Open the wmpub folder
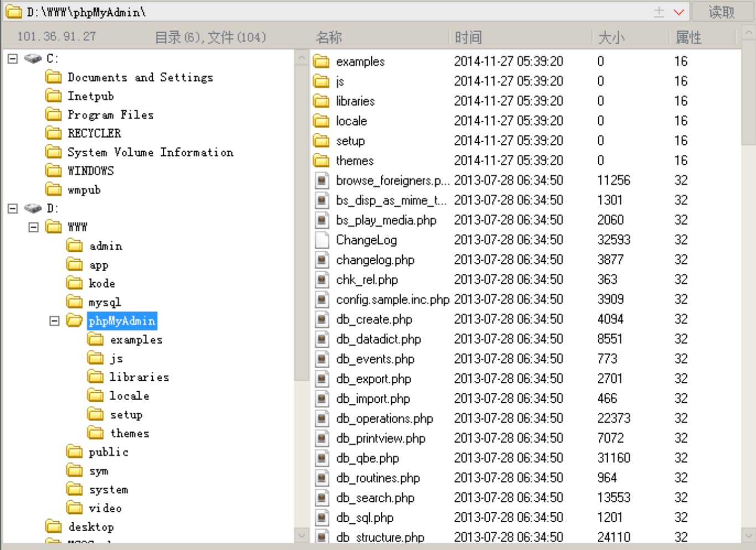Viewport: 756px width, 550px height. click(84, 190)
